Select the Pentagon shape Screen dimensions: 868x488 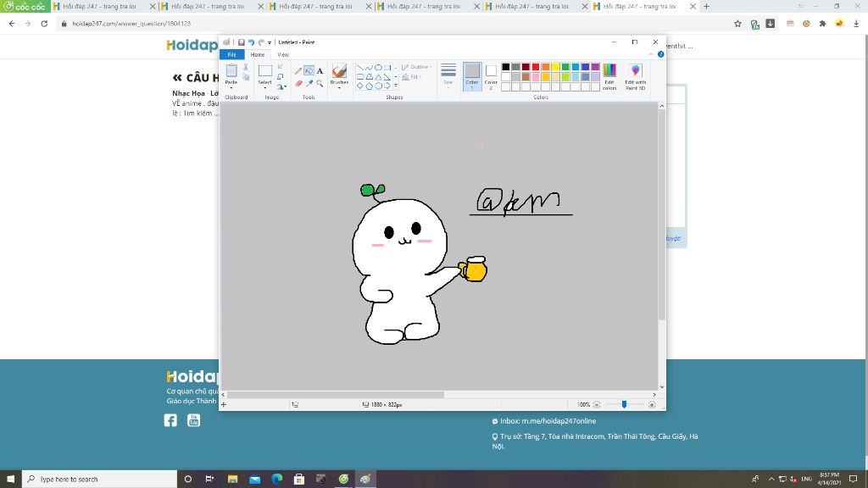click(x=370, y=86)
